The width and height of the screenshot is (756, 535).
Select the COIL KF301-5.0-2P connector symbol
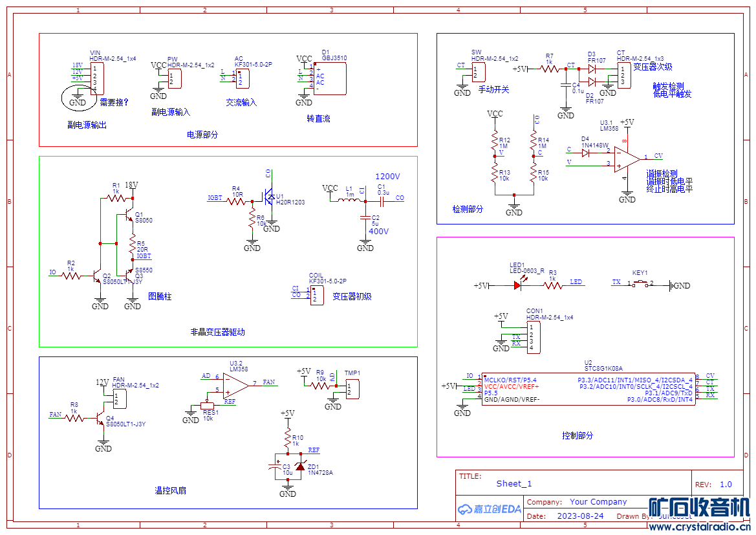317,295
